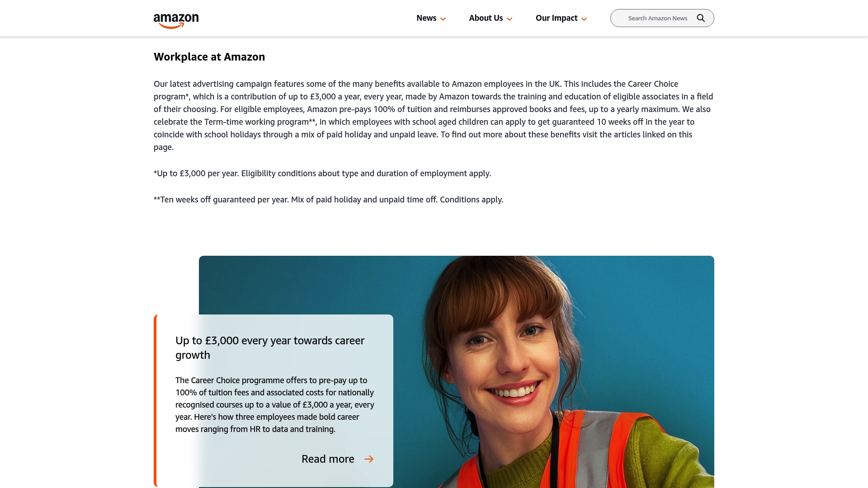Click the Career Choice programme description text
The height and width of the screenshot is (488, 868).
pos(275,405)
